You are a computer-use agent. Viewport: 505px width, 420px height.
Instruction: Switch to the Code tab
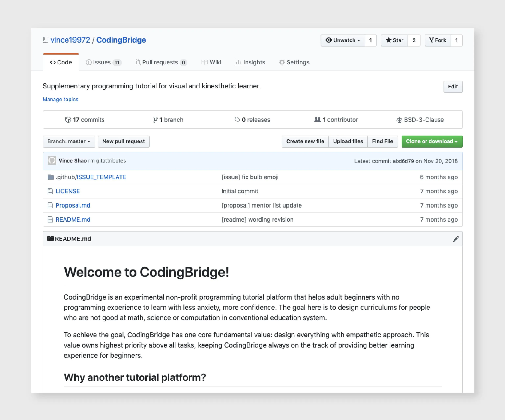pyautogui.click(x=61, y=62)
